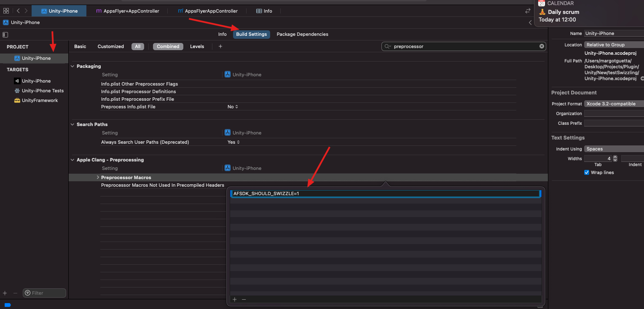Switch to AppsFlyerAppController tab

click(x=208, y=11)
